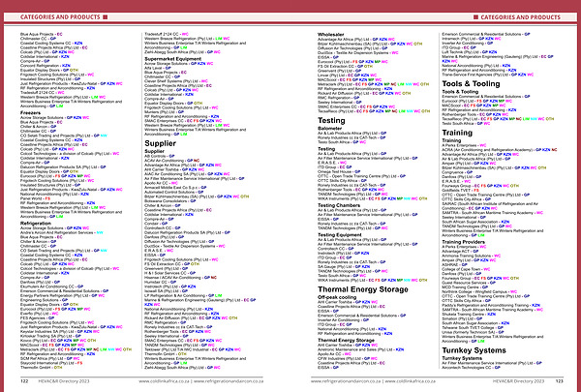Click the 'Trane-Service First Agencies (Pty) Ltd' entry
The width and height of the screenshot is (581, 392).
(x=488, y=75)
